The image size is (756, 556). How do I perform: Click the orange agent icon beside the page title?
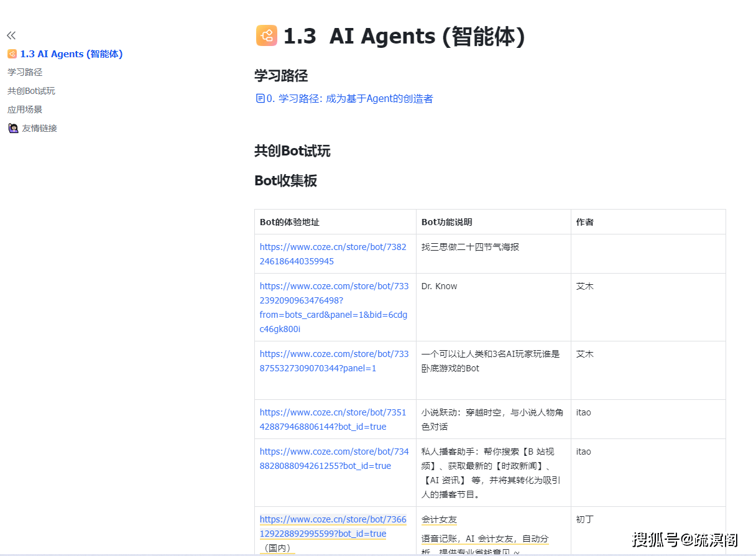tap(266, 36)
